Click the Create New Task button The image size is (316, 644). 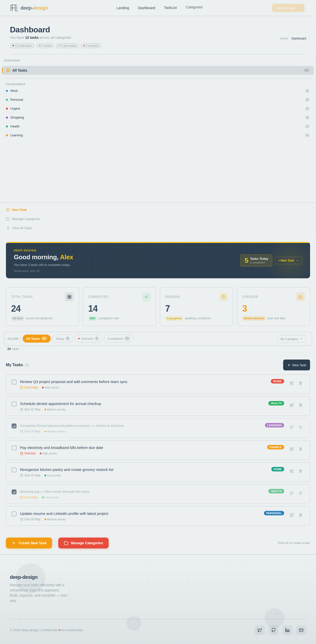coord(29,543)
